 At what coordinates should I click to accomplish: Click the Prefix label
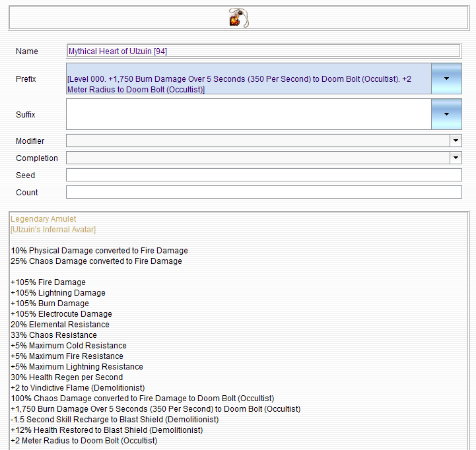point(26,79)
